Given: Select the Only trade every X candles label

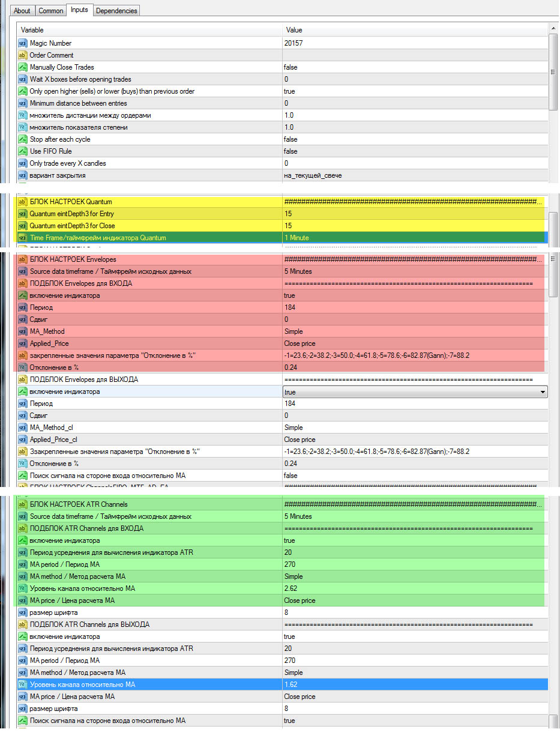Looking at the screenshot, I should pyautogui.click(x=68, y=163).
